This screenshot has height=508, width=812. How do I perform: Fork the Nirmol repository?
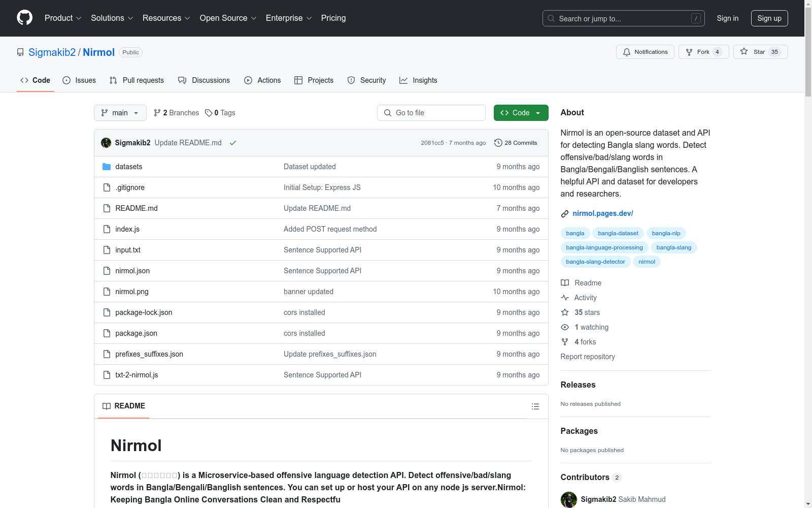tap(703, 52)
